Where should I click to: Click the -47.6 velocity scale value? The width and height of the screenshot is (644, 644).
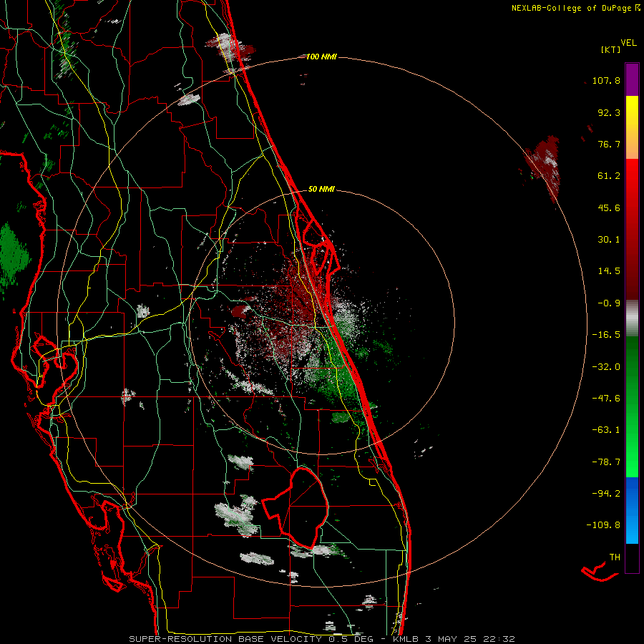coord(606,399)
